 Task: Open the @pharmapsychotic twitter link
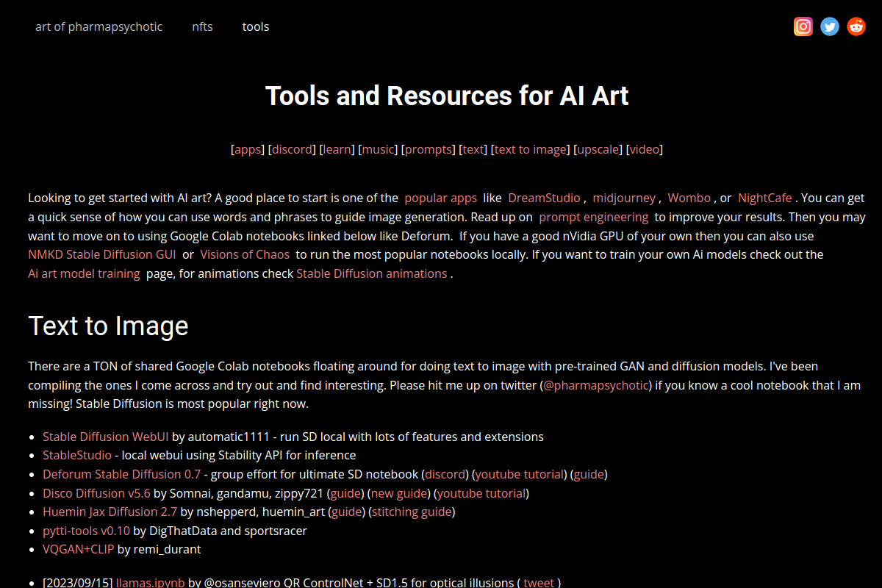(596, 385)
